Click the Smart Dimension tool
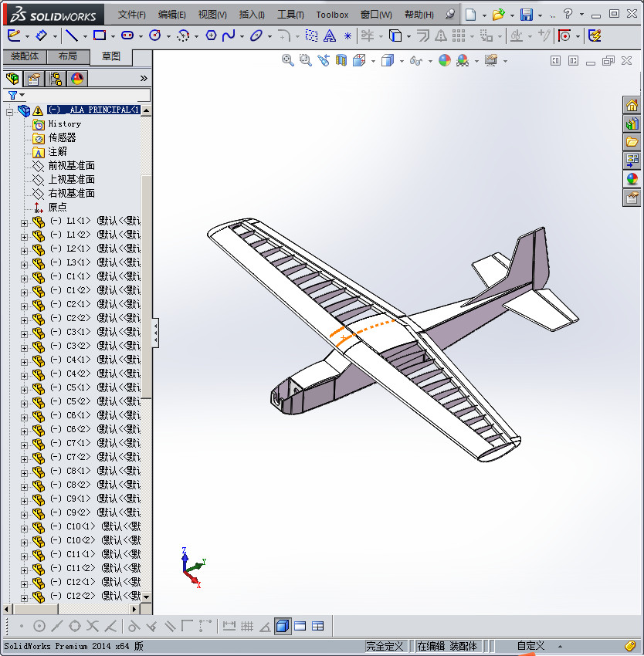Viewport: 644px width, 656px height. (42, 36)
